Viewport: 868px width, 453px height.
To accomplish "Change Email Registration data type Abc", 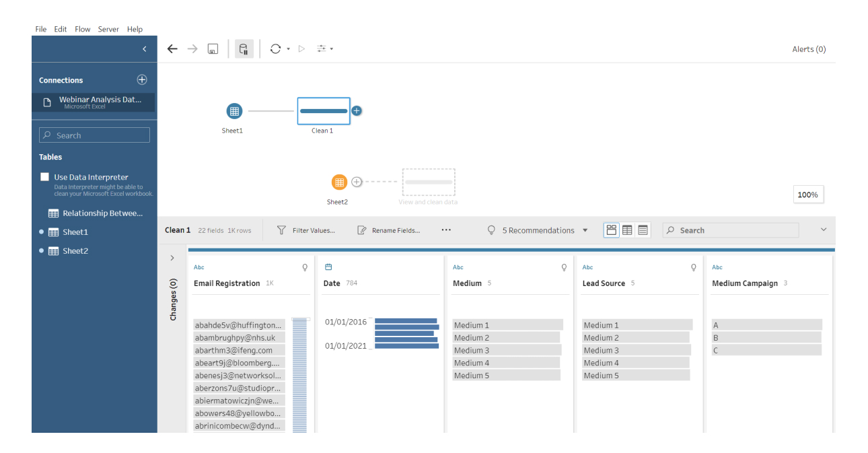I will point(199,267).
